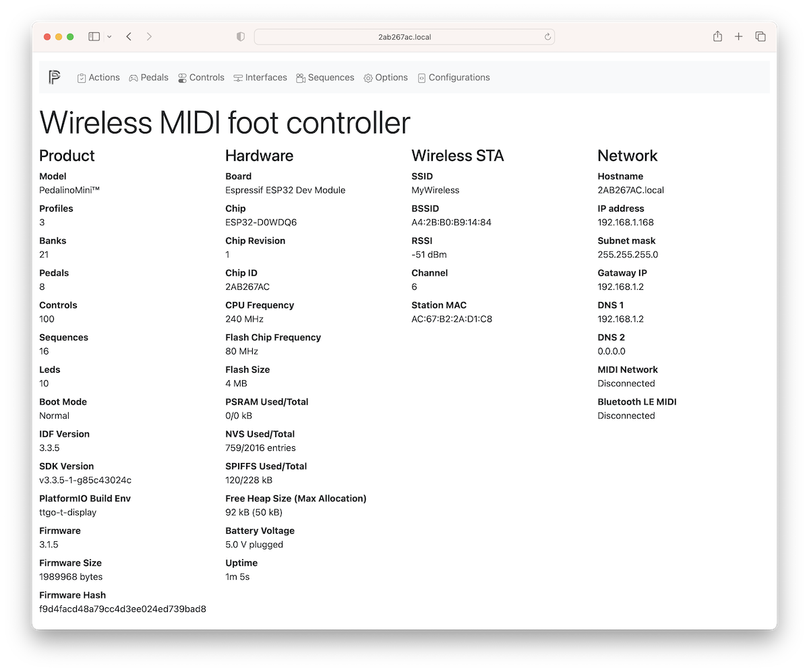The image size is (809, 672).
Task: Click the Bluetooth LE MIDI label
Action: pos(637,402)
